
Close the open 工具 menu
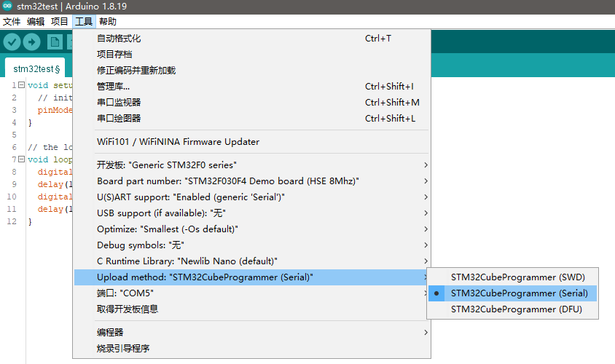pyautogui.click(x=84, y=22)
